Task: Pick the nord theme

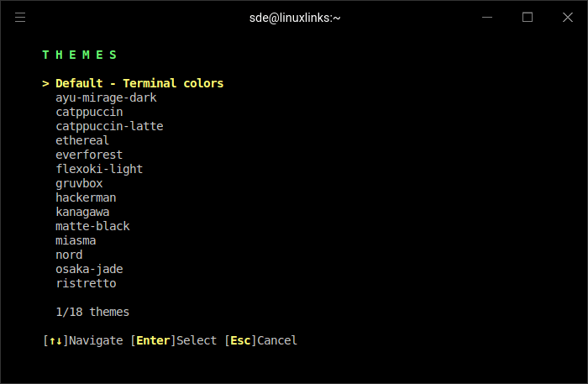Action: [x=69, y=255]
